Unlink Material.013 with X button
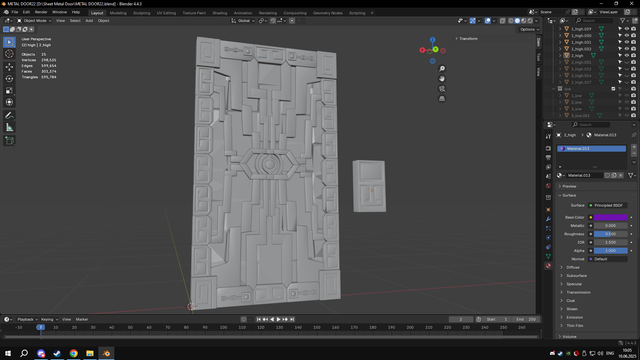Viewport: 640px width, 360px height. (620, 176)
